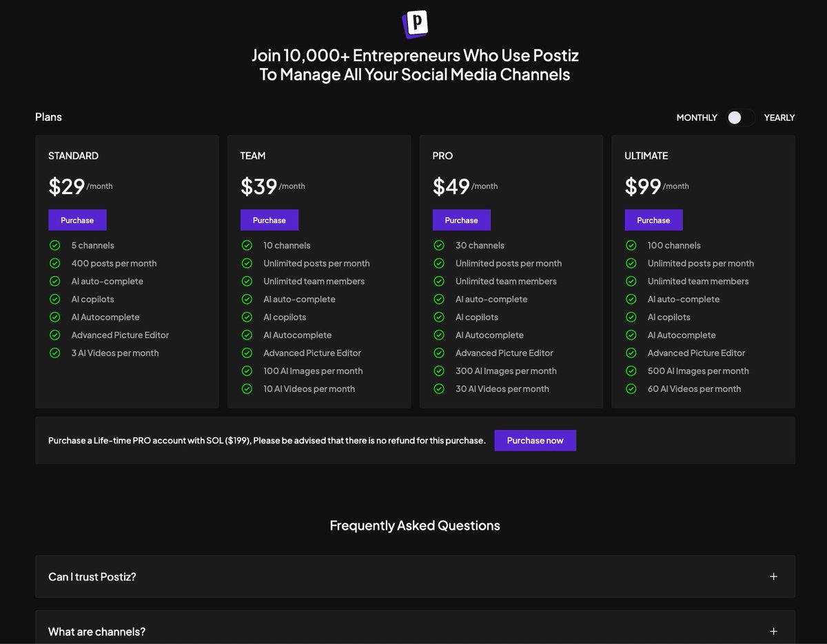Screen dimensions: 827x644
Task: Click checkmark next to '300 AI Images per month'
Action: pyautogui.click(x=439, y=371)
